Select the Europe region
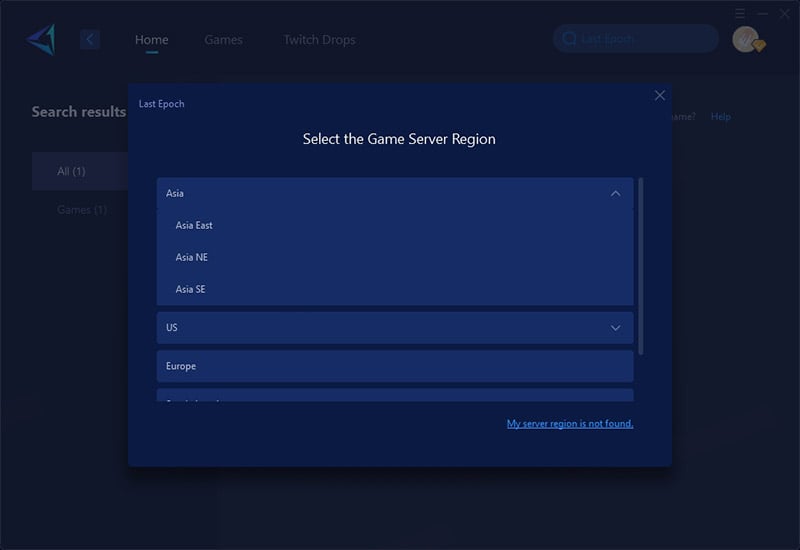The height and width of the screenshot is (550, 800). (x=395, y=366)
